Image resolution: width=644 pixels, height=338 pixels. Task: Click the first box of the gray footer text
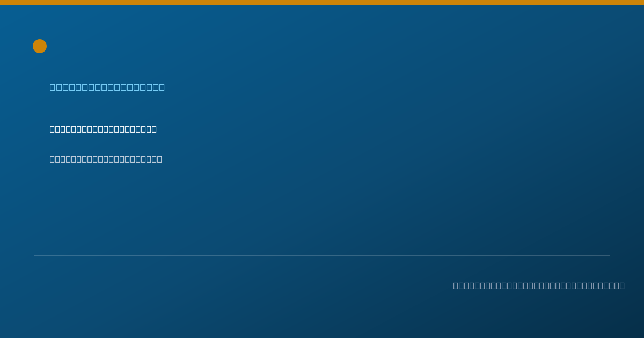pos(456,285)
